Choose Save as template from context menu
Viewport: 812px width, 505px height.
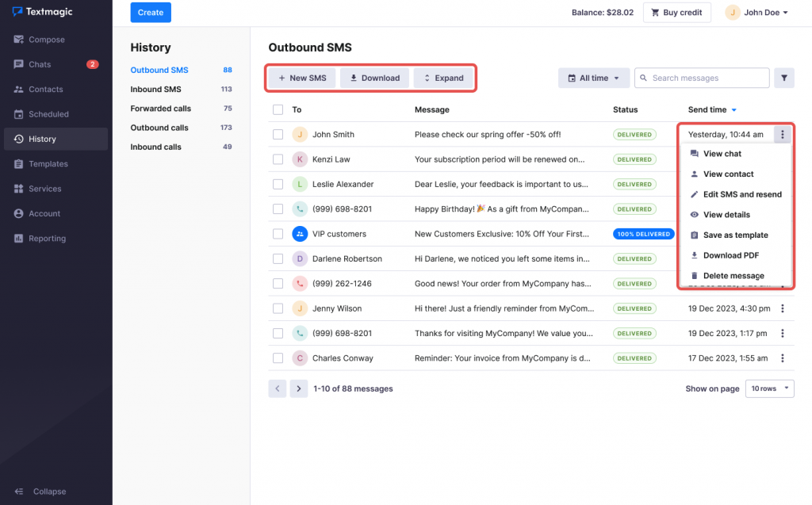click(x=735, y=235)
